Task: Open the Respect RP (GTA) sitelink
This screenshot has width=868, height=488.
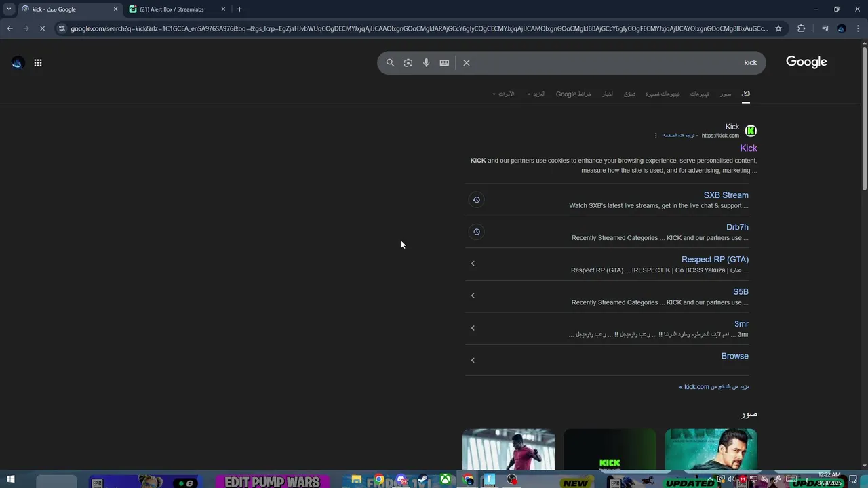Action: point(715,259)
